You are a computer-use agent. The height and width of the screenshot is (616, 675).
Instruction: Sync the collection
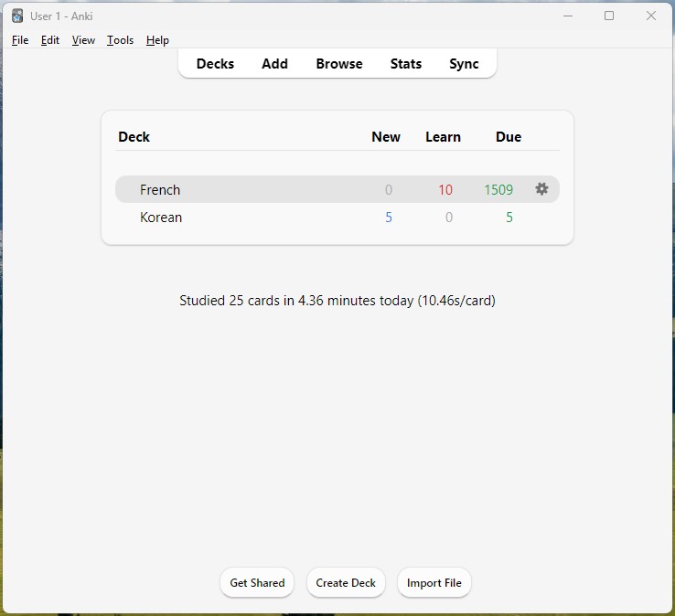point(464,64)
